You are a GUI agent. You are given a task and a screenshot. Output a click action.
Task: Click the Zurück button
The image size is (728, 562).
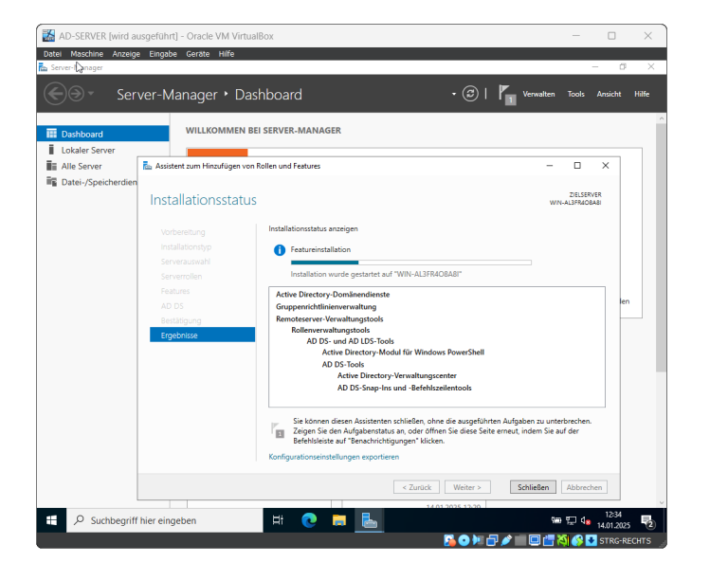pos(416,487)
